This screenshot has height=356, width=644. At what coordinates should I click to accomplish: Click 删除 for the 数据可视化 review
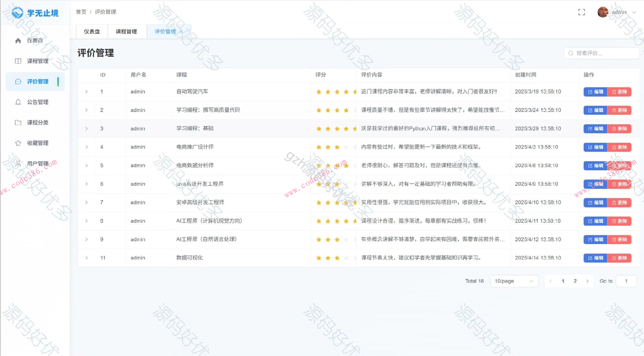(x=619, y=258)
